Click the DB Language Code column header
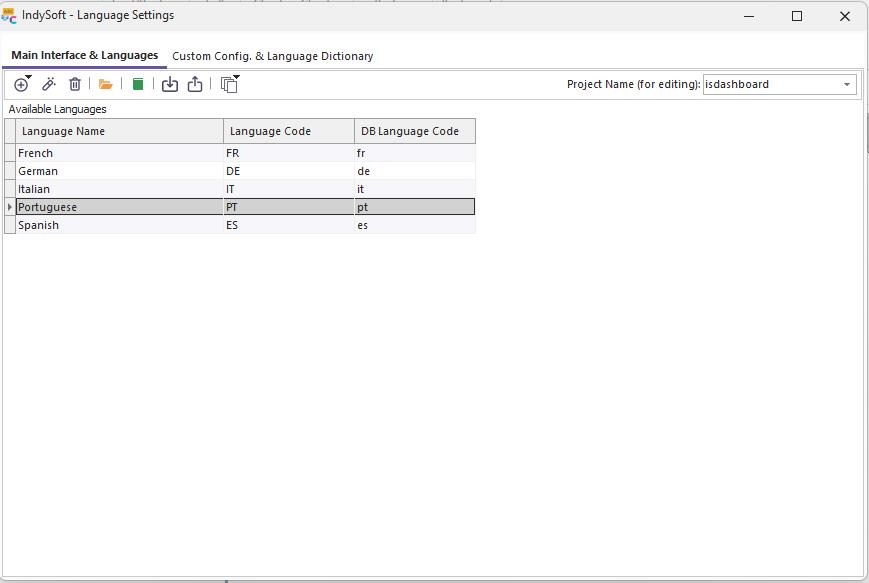This screenshot has width=869, height=583. coord(414,131)
